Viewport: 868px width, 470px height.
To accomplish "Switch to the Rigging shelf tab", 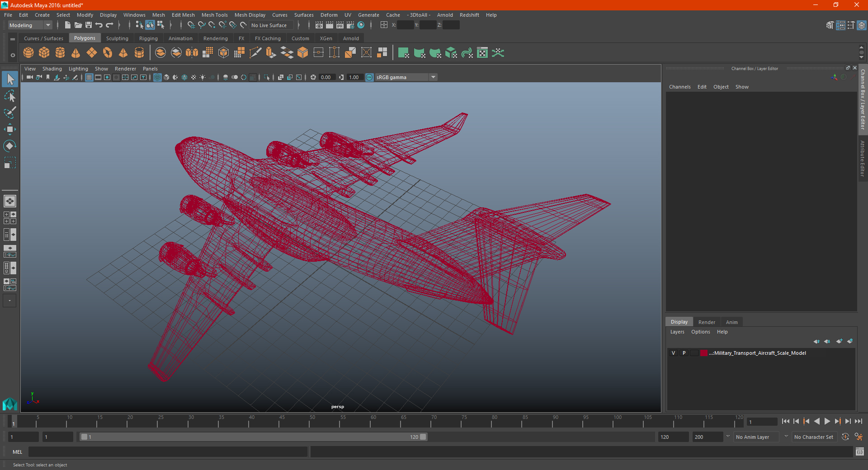I will point(148,38).
